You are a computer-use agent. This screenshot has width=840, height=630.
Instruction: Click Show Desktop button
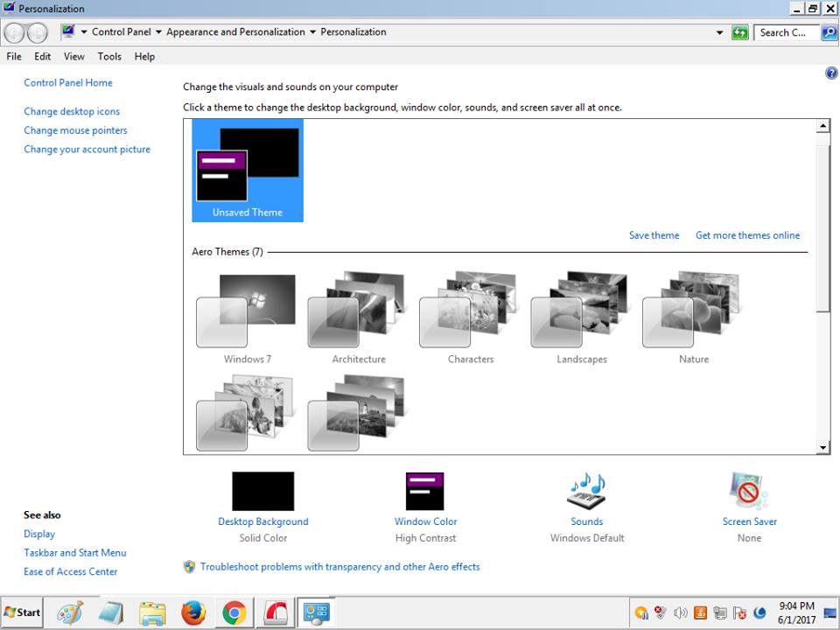tap(830, 612)
